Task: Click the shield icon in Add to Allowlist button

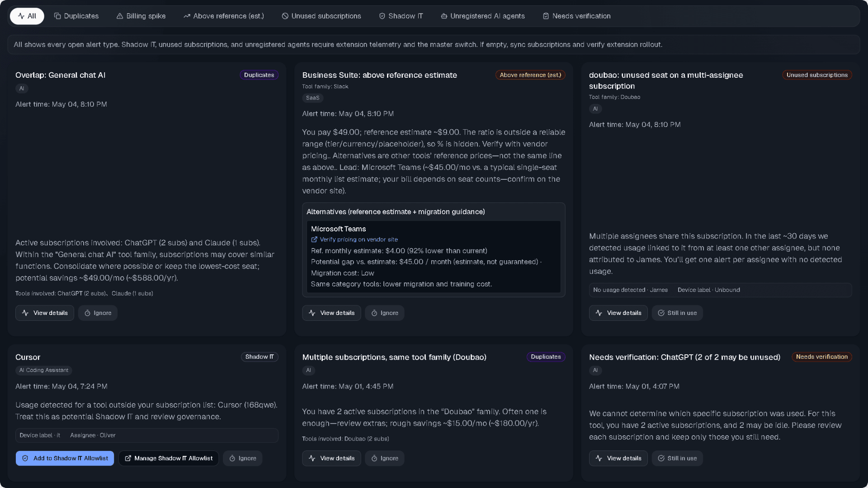Action: click(x=25, y=458)
